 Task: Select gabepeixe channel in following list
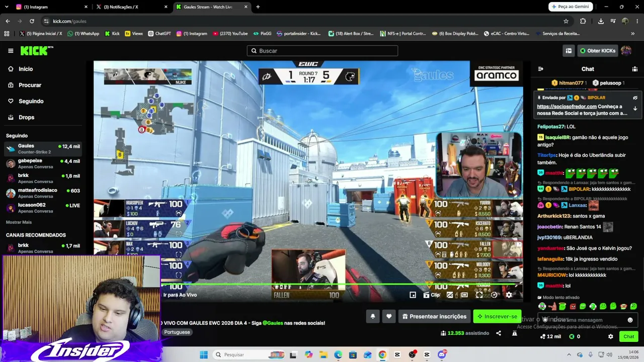(x=43, y=163)
